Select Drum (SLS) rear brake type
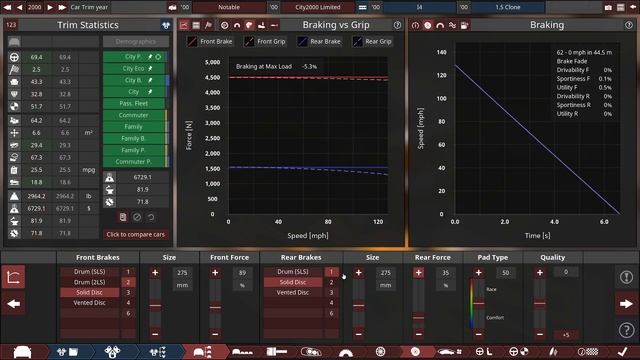The height and width of the screenshot is (360, 640). click(x=293, y=271)
